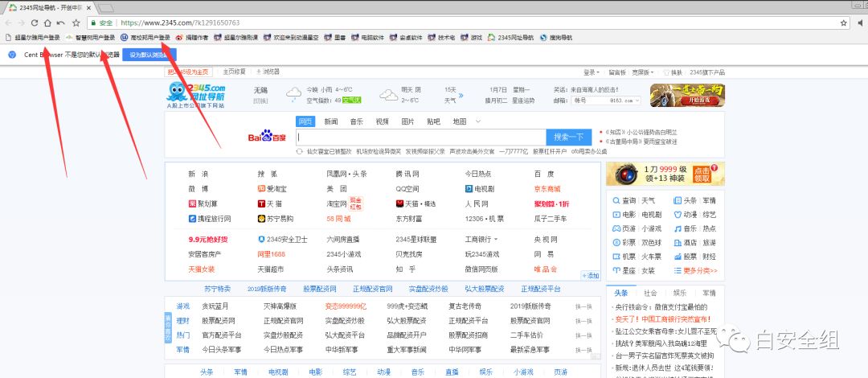
Task: Open the 9.9元抢好货 link
Action: 208,240
